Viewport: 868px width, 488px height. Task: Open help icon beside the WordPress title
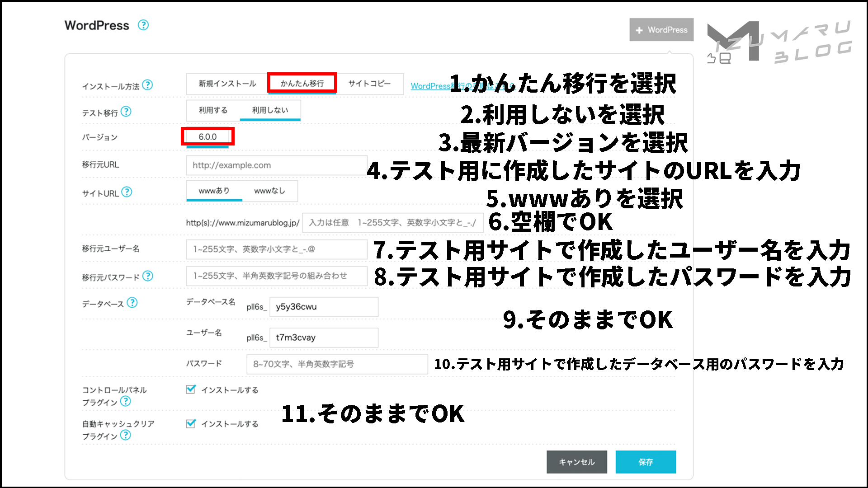143,25
